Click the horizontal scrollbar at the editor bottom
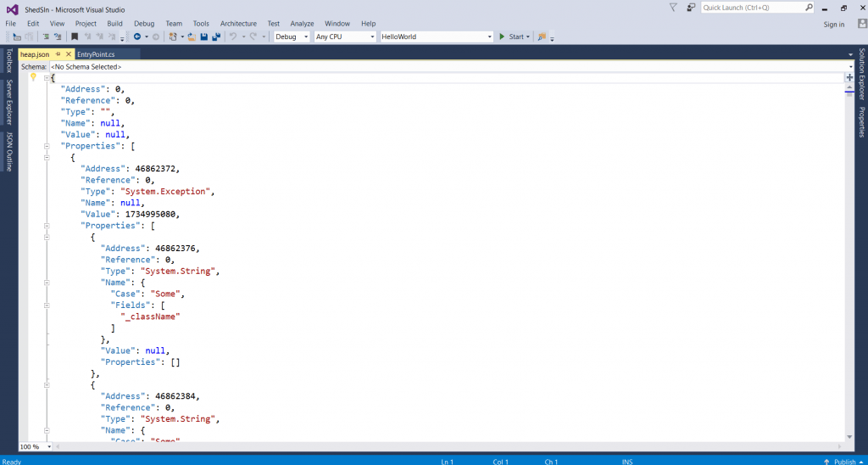 (448, 446)
